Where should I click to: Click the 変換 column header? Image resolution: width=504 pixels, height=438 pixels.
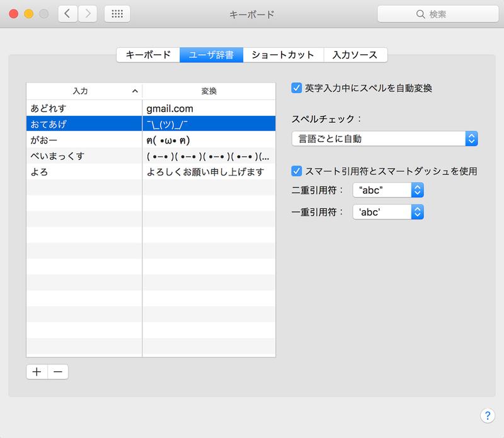click(x=209, y=91)
